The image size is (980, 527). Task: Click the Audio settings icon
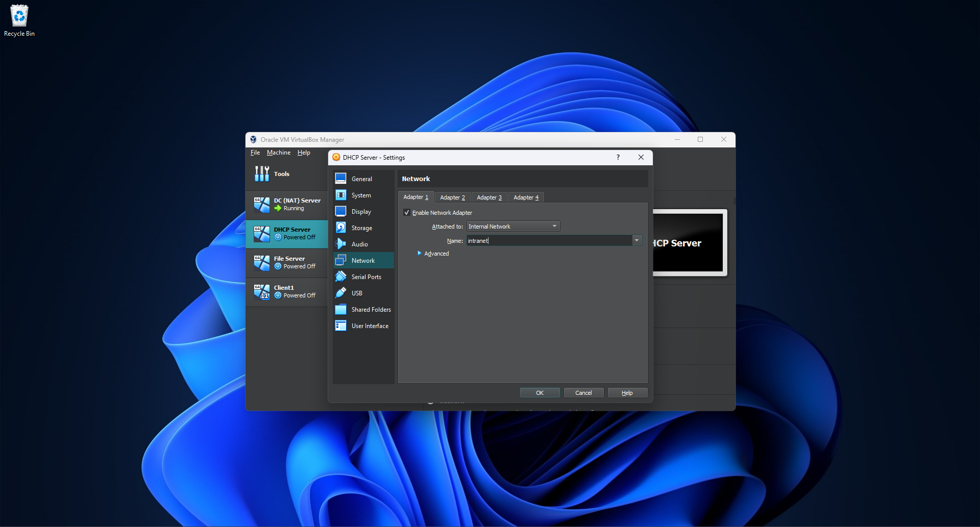pos(341,244)
